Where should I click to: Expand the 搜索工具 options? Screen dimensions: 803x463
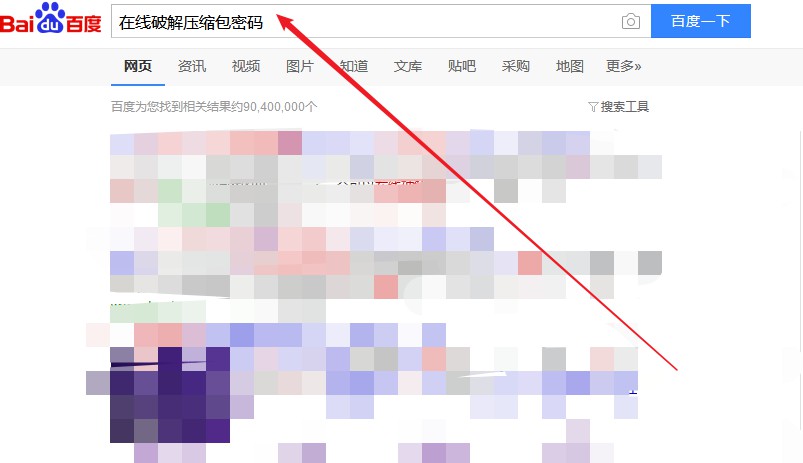click(x=624, y=107)
